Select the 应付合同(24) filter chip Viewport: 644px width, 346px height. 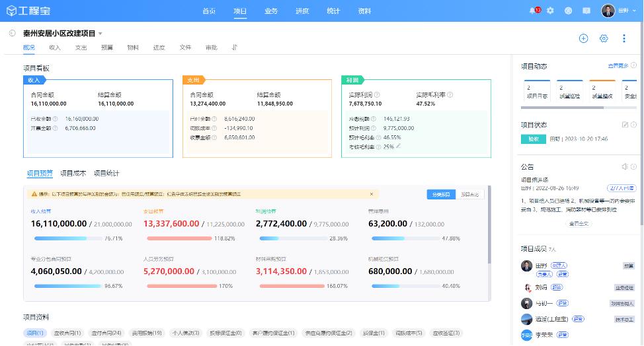pyautogui.click(x=106, y=333)
